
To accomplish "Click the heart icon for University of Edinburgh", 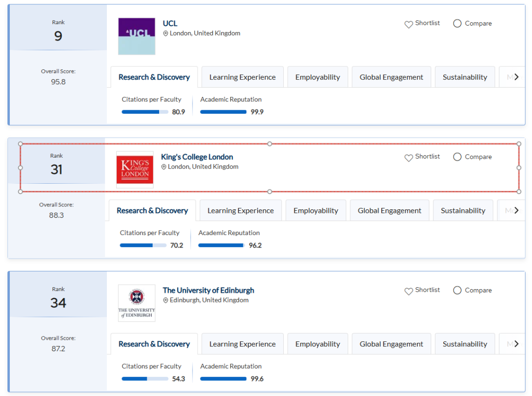I will click(x=408, y=291).
